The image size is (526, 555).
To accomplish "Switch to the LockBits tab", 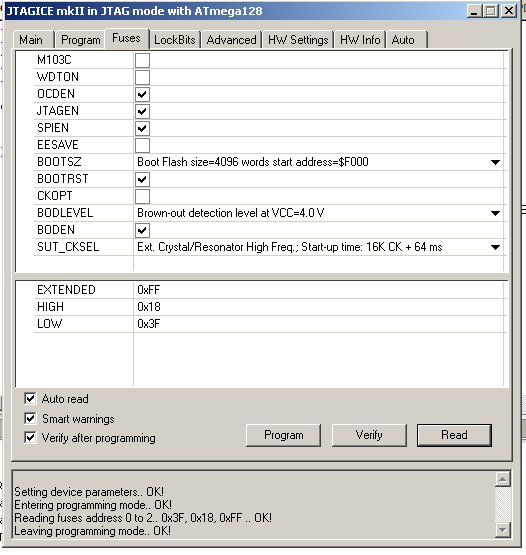I will click(175, 40).
